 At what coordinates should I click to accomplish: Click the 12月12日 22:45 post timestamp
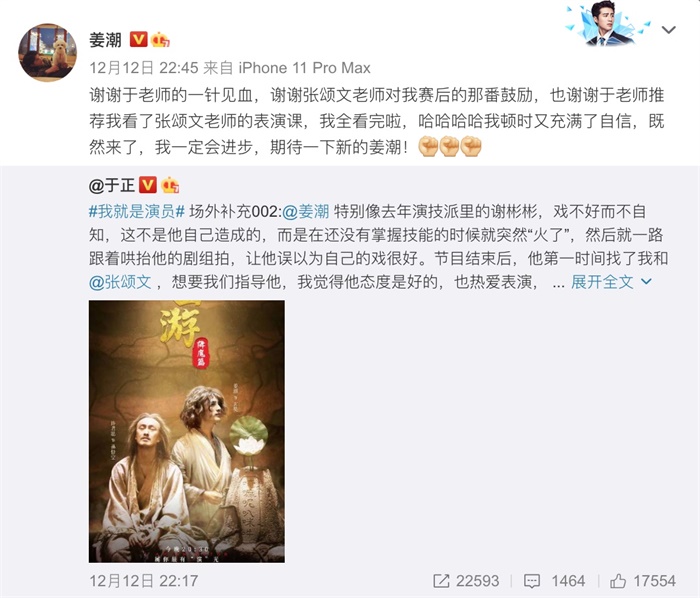point(144,68)
